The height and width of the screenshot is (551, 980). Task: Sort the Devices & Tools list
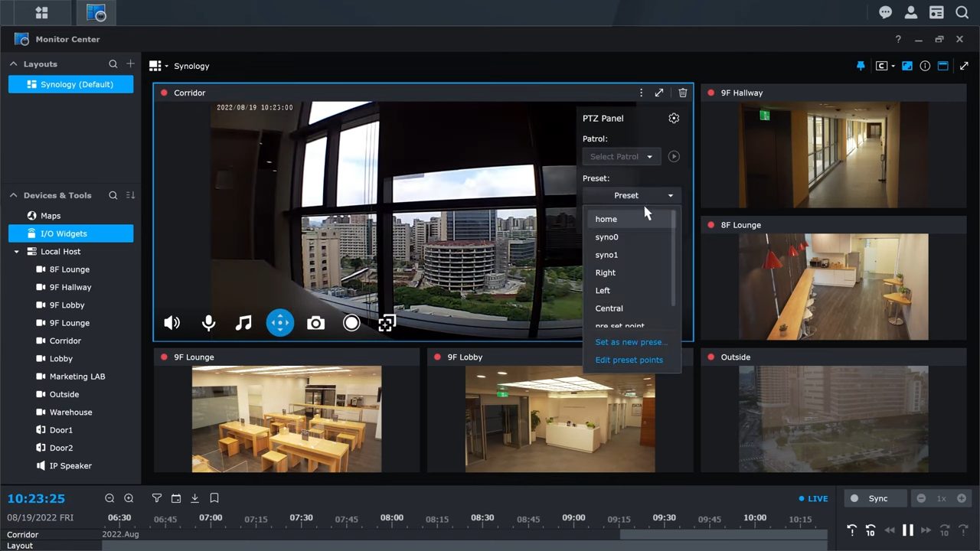[x=131, y=195]
